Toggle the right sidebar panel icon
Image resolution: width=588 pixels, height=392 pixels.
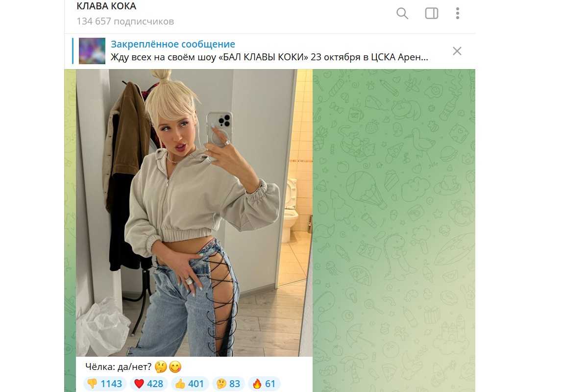click(x=432, y=13)
